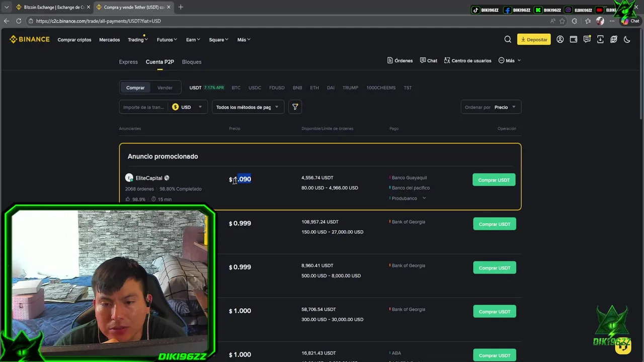Expand the Más menu in top navigation
The width and height of the screenshot is (644, 362).
244,40
